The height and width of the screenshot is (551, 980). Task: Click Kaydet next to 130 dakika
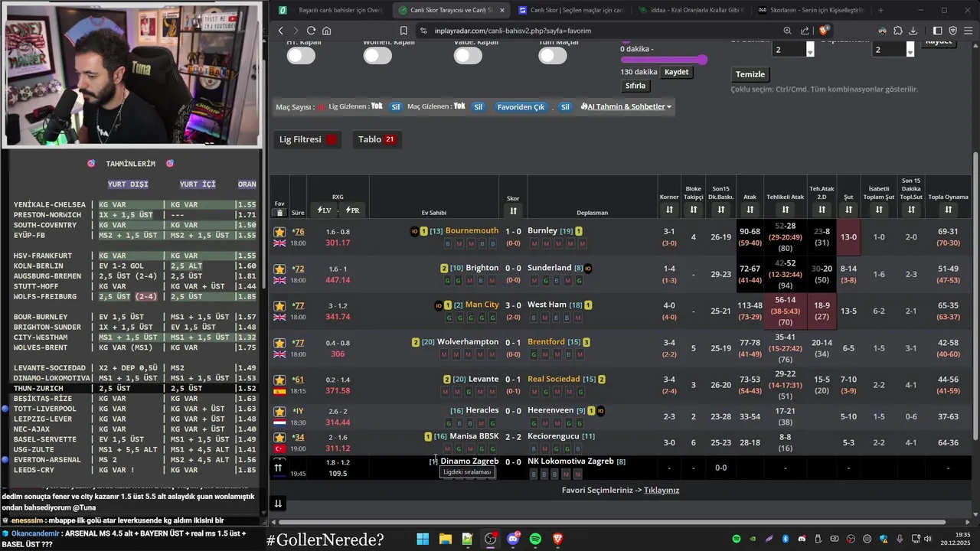676,72
